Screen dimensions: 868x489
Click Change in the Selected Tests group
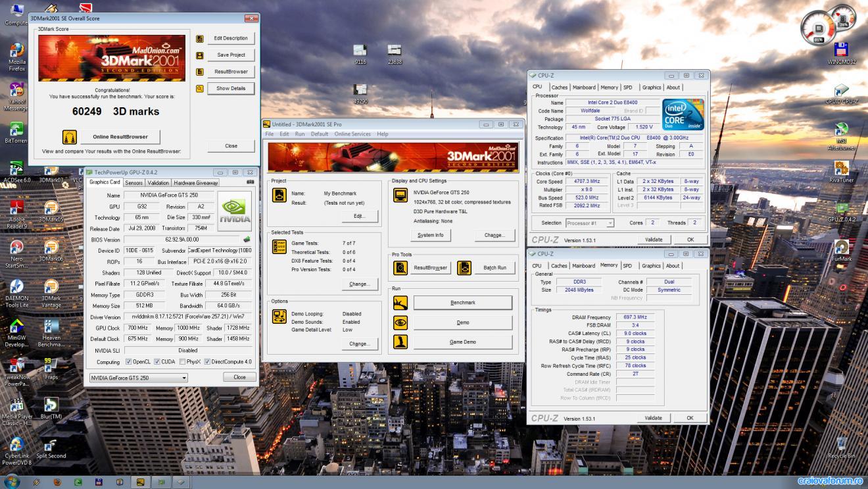[x=359, y=284]
